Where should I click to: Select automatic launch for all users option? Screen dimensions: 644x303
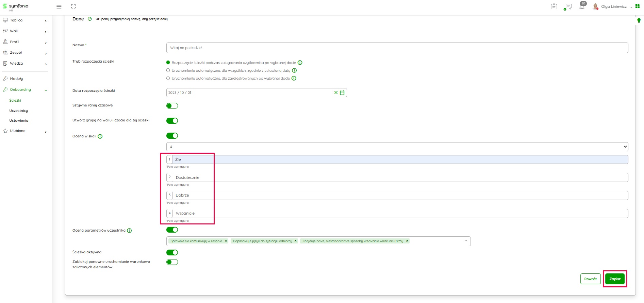[168, 70]
